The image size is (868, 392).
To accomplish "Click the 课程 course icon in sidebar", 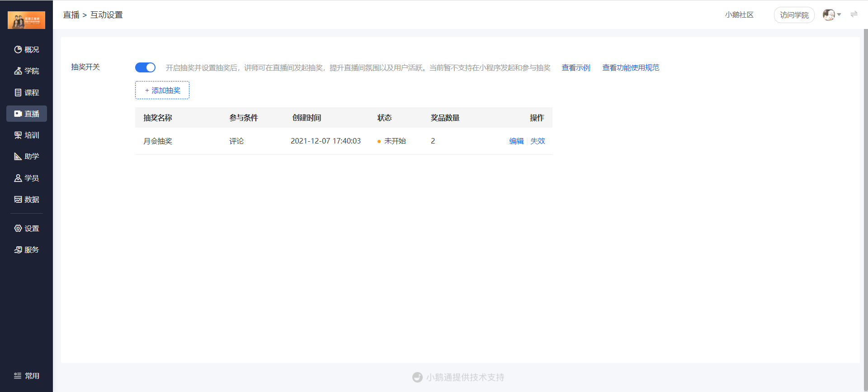I will [x=18, y=92].
